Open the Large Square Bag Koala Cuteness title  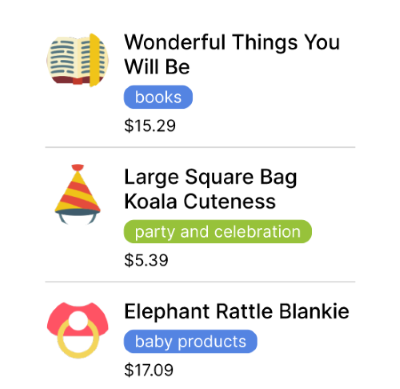(x=211, y=189)
